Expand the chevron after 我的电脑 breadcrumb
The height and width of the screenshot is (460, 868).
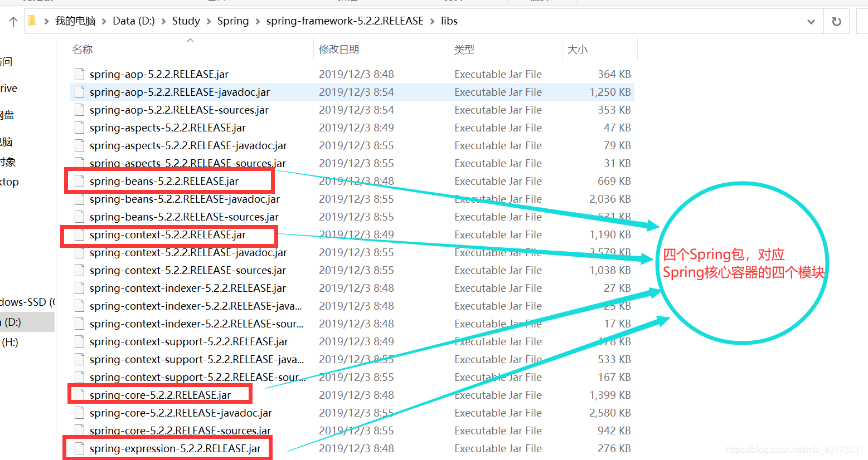(104, 22)
